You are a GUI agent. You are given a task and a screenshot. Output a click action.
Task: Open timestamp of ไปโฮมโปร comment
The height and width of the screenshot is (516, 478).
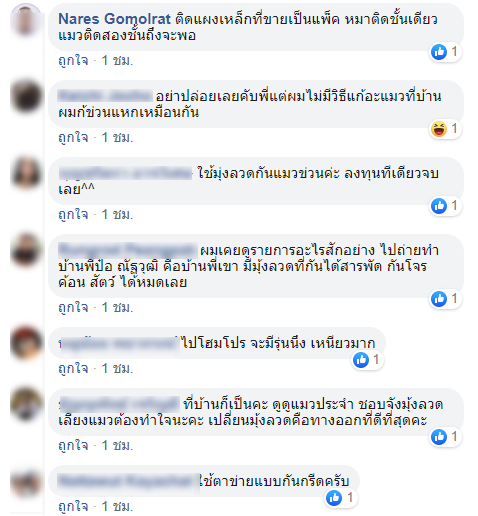coord(117,369)
